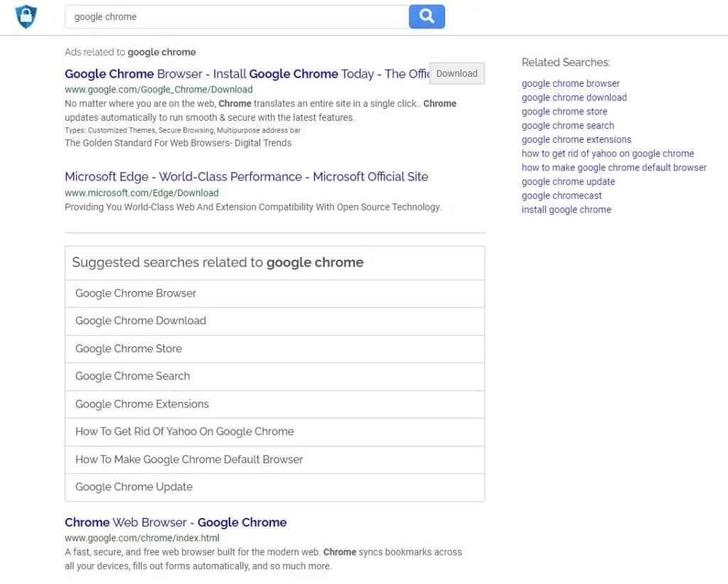Viewport: 728px width, 584px height.
Task: Visit www.microsoft.com/Edge/Download URL
Action: (x=141, y=192)
